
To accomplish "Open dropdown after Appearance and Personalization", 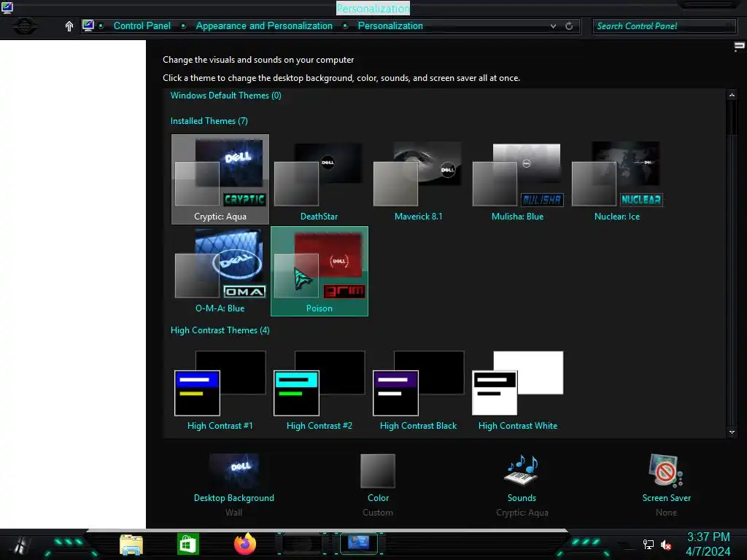I will click(345, 26).
